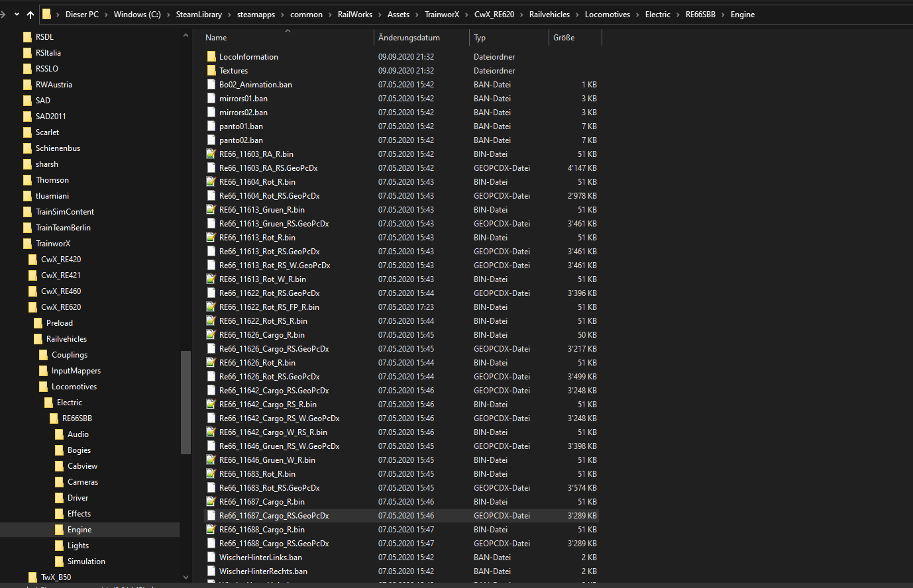
Task: Click the navigation pane vertical scrollbar thumb
Action: 186,403
